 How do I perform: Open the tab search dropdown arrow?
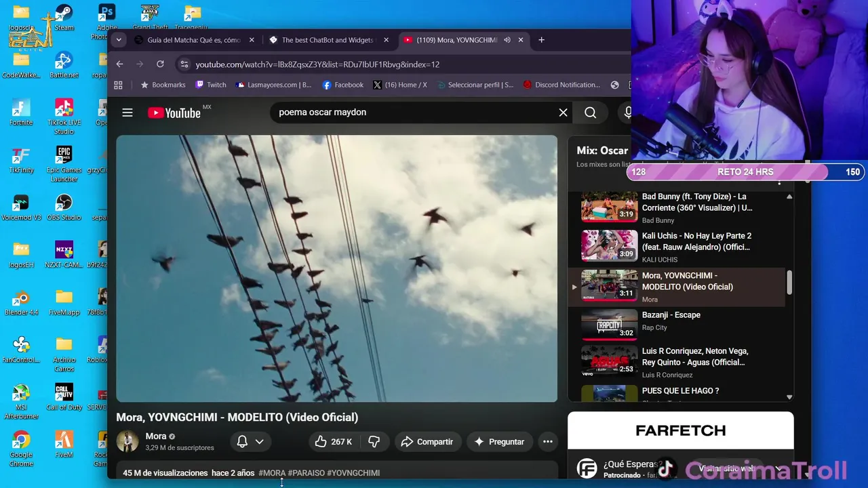pos(119,40)
